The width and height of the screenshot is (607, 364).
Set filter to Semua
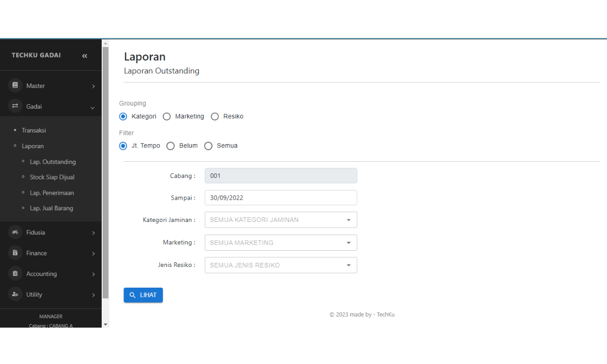click(x=208, y=146)
